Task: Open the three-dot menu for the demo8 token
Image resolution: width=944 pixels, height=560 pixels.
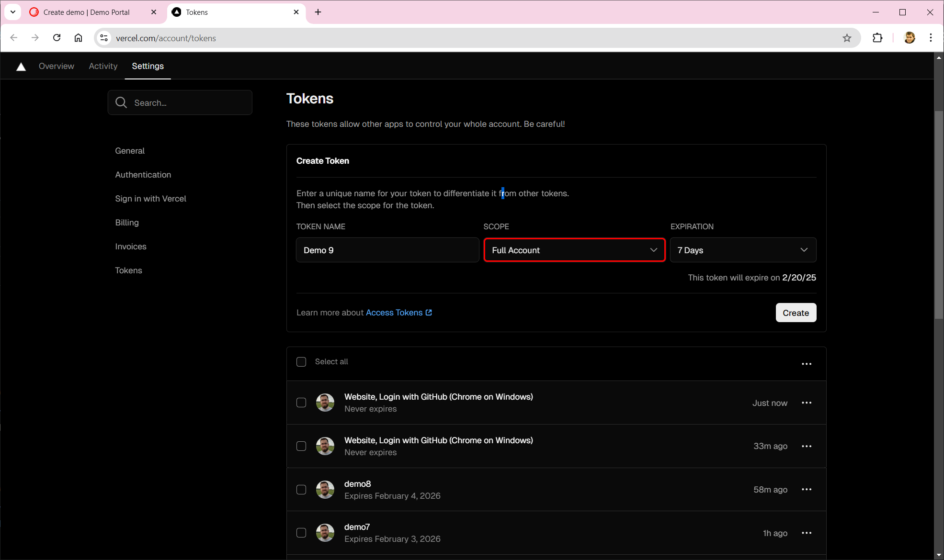Action: tap(807, 490)
